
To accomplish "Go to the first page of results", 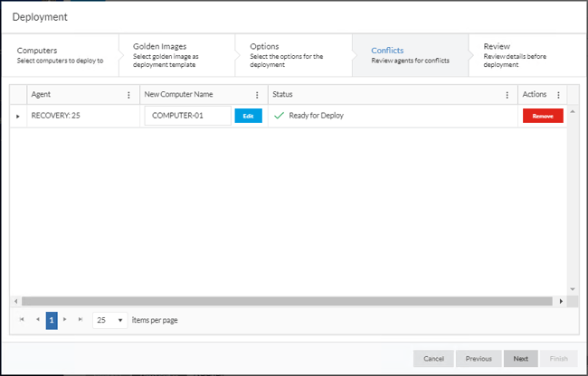I will click(x=22, y=320).
